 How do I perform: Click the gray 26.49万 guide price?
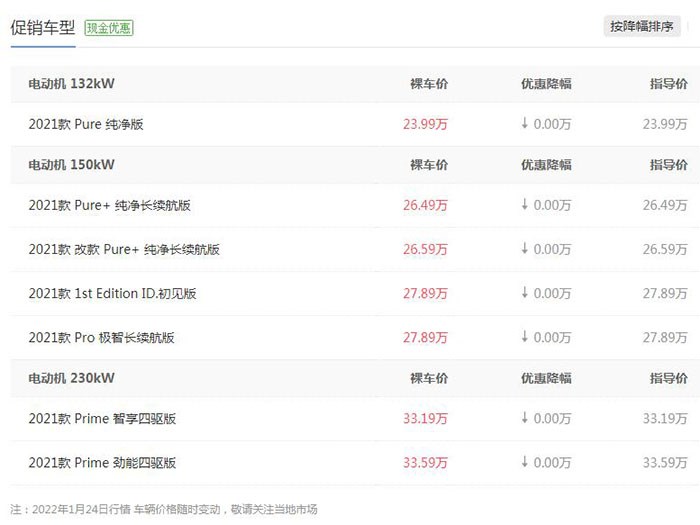665,205
